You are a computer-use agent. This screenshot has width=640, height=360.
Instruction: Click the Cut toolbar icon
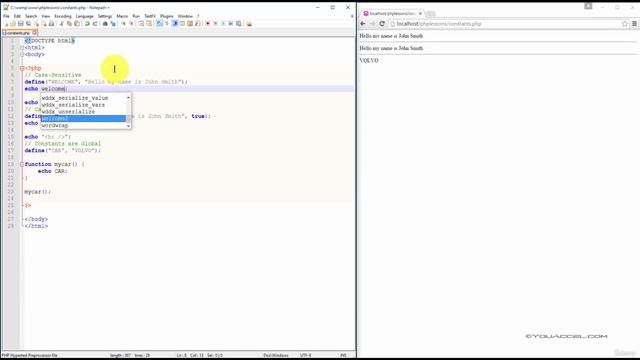[x=62, y=24]
